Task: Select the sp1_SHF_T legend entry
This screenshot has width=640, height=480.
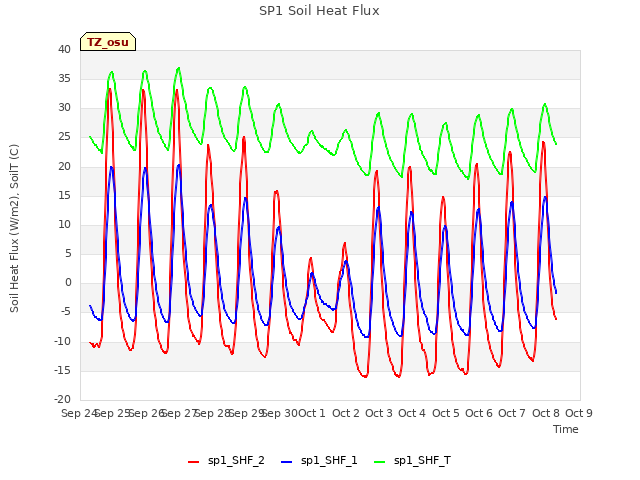Action: (412, 460)
